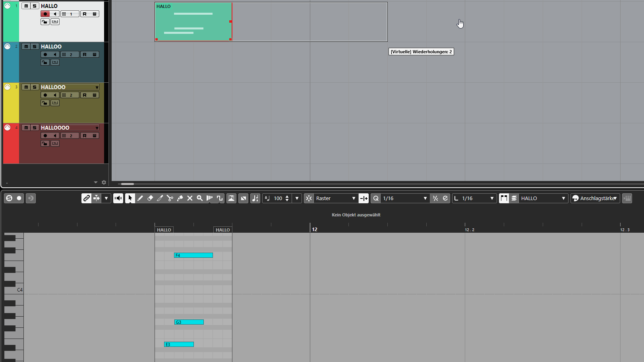Lock the HALLO track
Screen dimensions: 644x362
point(45,22)
